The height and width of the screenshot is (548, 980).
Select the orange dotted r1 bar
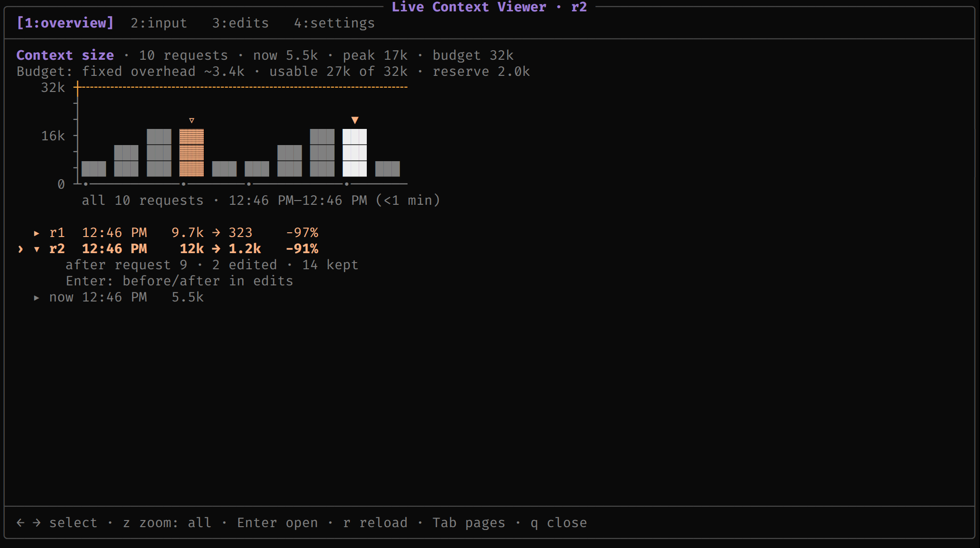pyautogui.click(x=191, y=153)
